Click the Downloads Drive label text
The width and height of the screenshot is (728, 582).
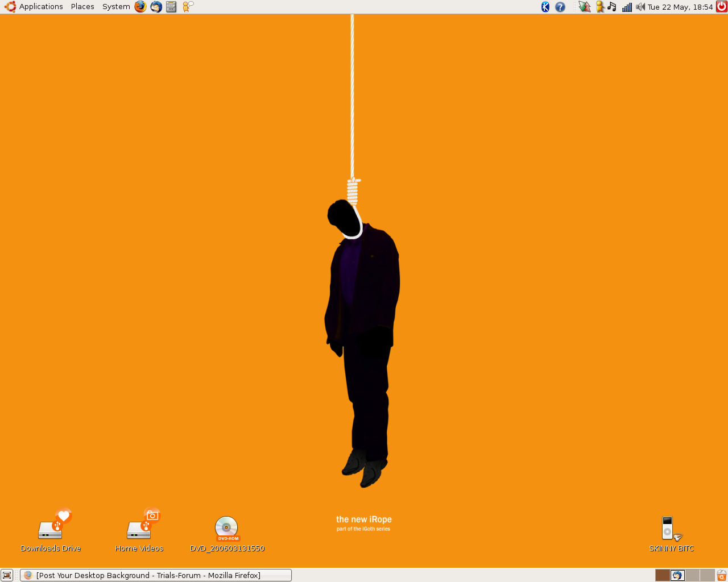click(x=51, y=548)
